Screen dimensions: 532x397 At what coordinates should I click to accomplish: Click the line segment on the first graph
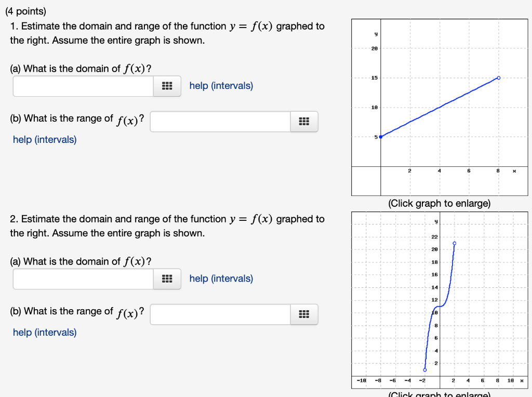(439, 107)
